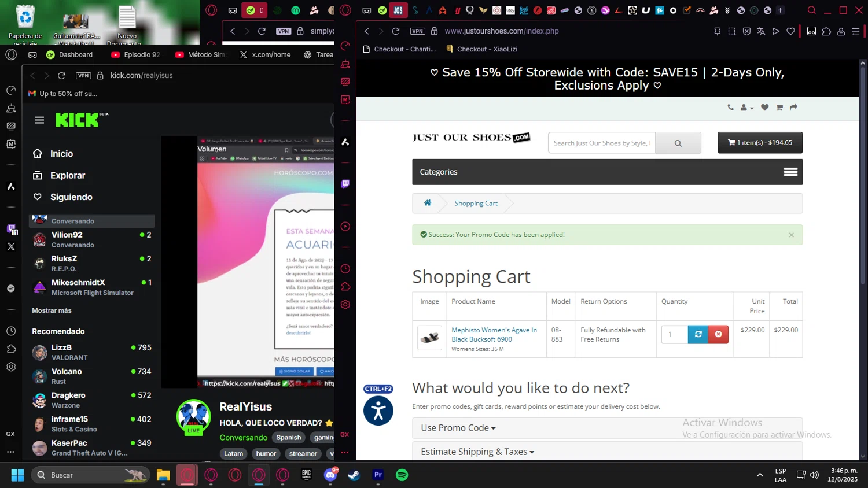Show hidden icons in system tray

click(760, 475)
